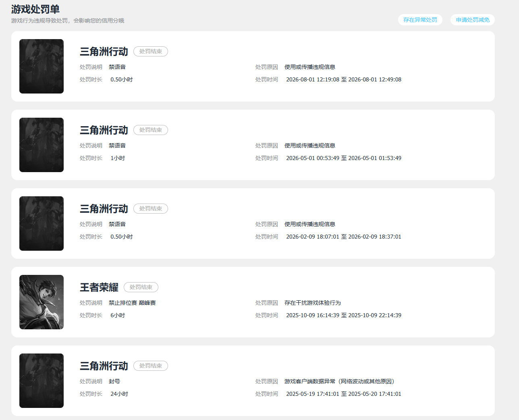The height and width of the screenshot is (420, 519).
Task: Open game cover of the 2026-08-01 penalty
Action: (42, 66)
